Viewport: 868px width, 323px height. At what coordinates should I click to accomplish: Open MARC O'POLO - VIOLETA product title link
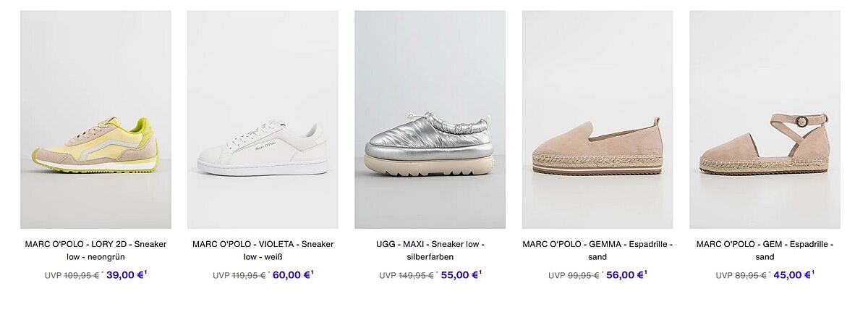tap(263, 251)
